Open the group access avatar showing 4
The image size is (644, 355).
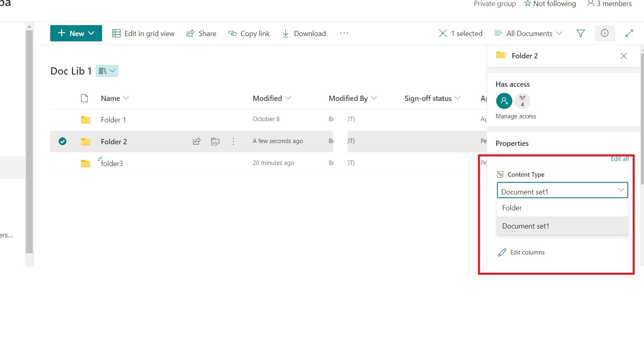(x=522, y=101)
